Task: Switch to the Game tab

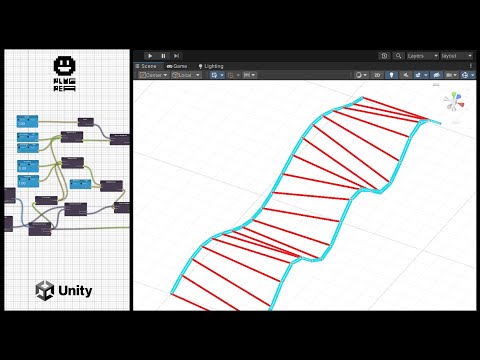Action: [x=177, y=66]
